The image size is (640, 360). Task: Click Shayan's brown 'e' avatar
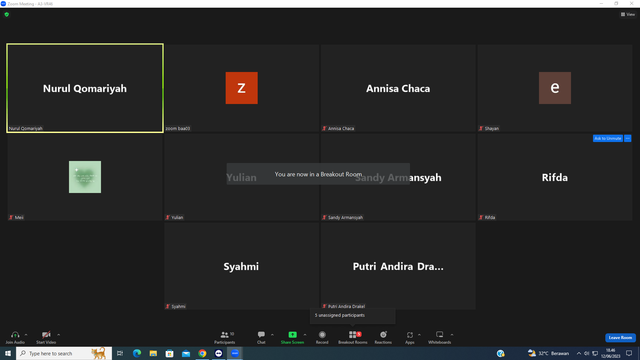pyautogui.click(x=555, y=88)
